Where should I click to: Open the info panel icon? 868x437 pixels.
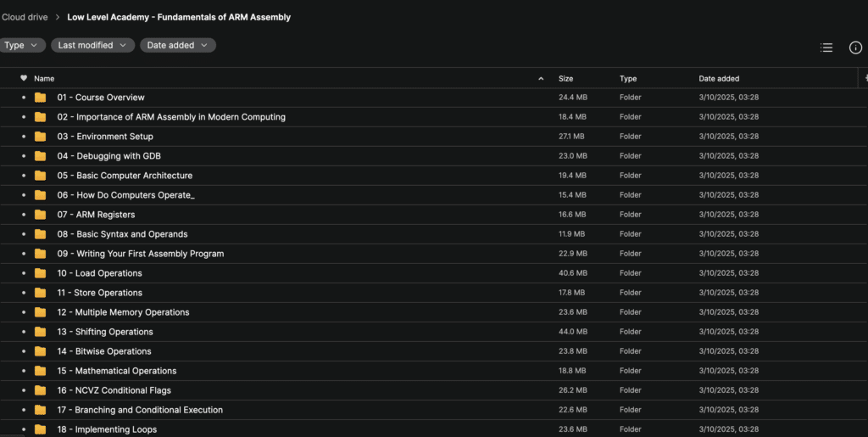coord(855,48)
